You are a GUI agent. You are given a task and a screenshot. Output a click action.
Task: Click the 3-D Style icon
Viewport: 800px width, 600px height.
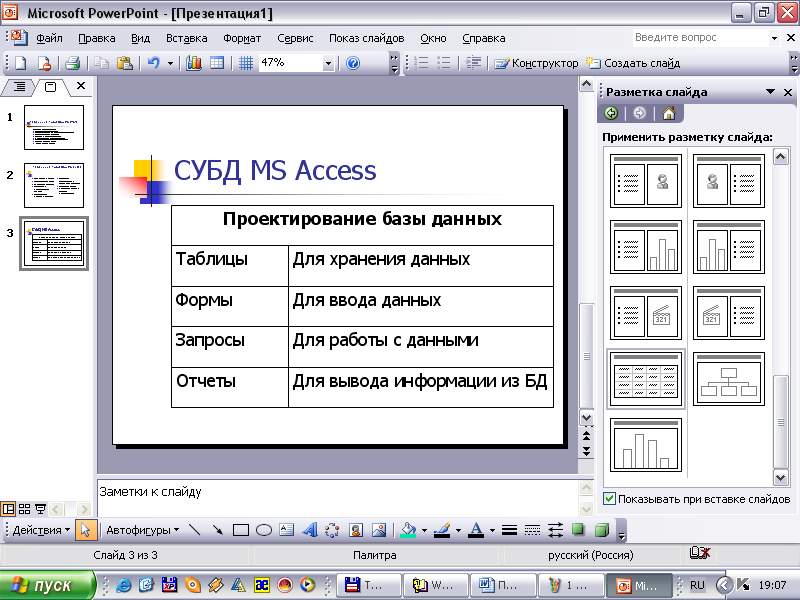point(602,530)
